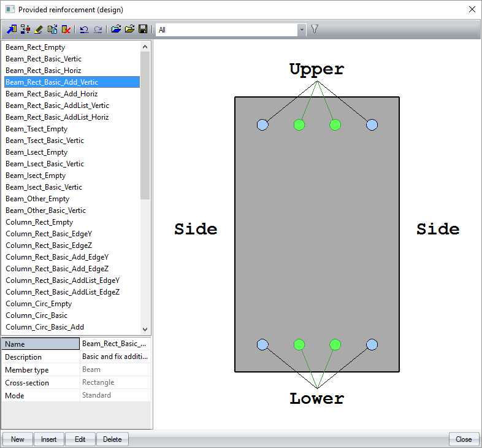The height and width of the screenshot is (448, 482).
Task: Open the All filter dropdown
Action: point(302,30)
